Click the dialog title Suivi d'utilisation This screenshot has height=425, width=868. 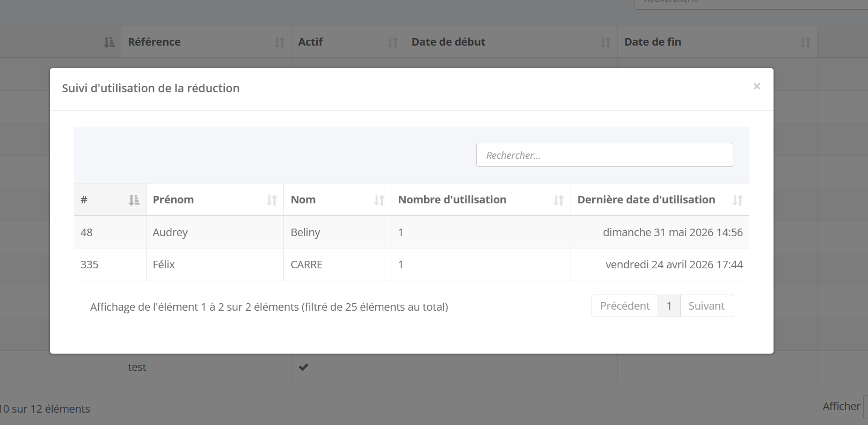[151, 89]
